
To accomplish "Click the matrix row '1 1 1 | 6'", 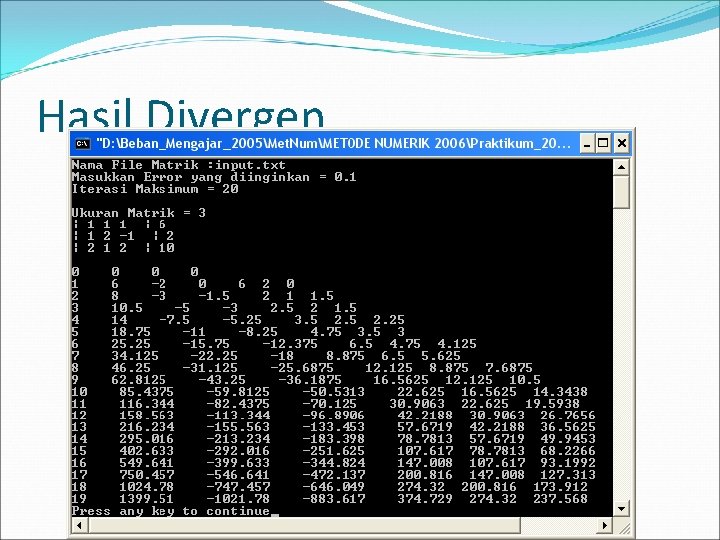I will pyautogui.click(x=119, y=224).
